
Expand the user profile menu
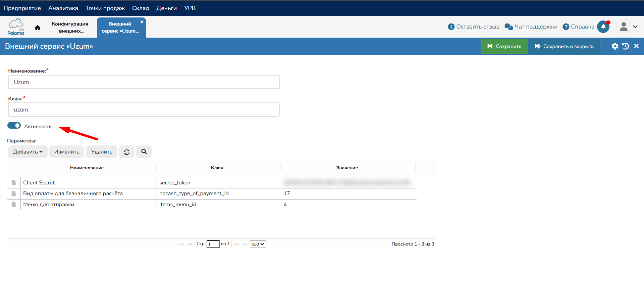(627, 27)
